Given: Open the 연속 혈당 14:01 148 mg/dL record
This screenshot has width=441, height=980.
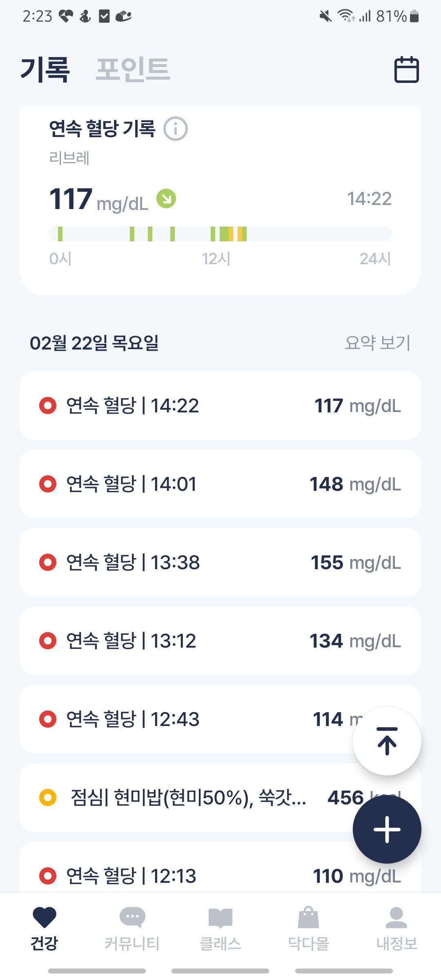Looking at the screenshot, I should click(x=220, y=484).
